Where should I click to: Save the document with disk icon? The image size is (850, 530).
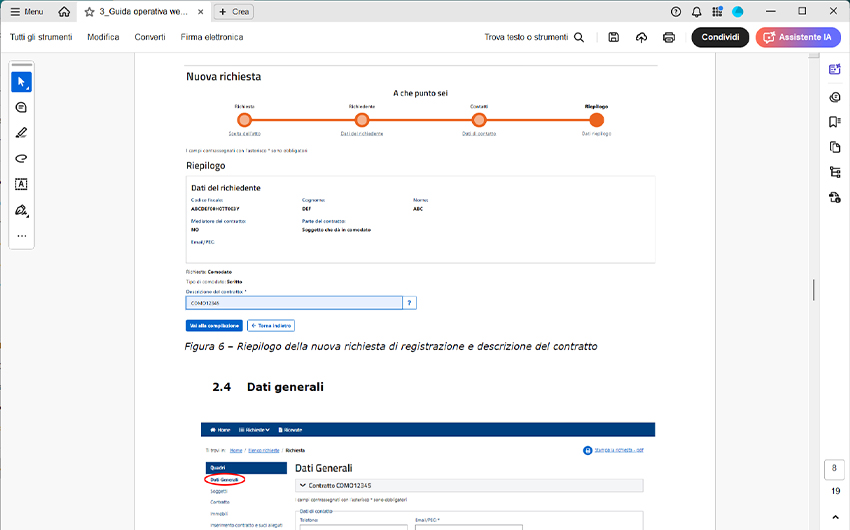613,37
